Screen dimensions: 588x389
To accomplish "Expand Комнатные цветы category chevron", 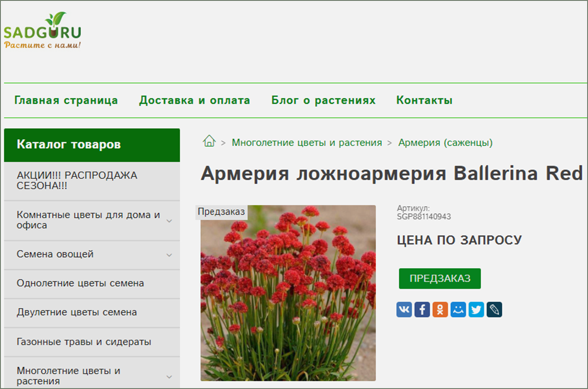I will coord(169,220).
